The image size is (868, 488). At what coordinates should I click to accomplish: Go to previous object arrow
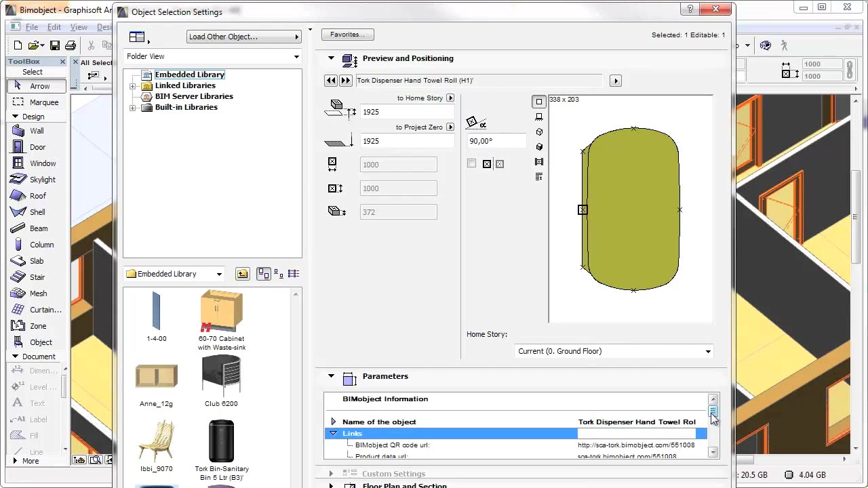[x=331, y=81]
